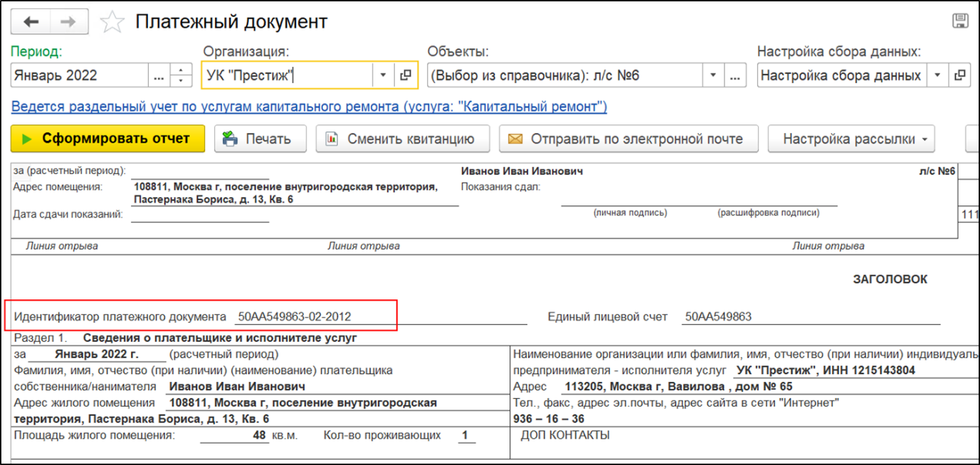
Task: Expand the Настройка сбора данных dropdown
Action: (x=938, y=75)
